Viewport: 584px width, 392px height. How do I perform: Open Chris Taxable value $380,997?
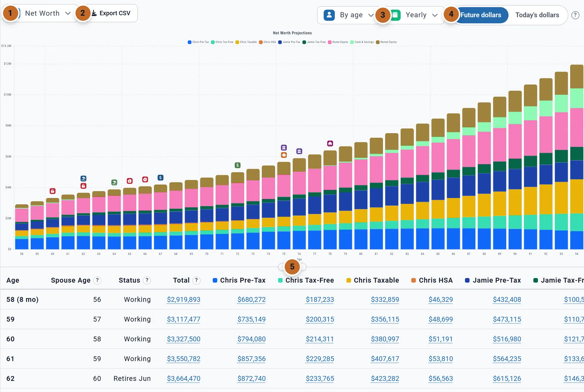(385, 339)
